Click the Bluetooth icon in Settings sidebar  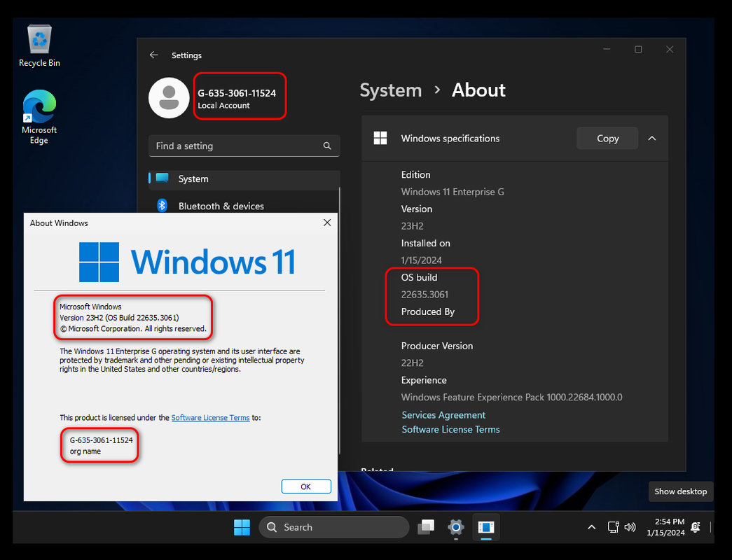[162, 205]
